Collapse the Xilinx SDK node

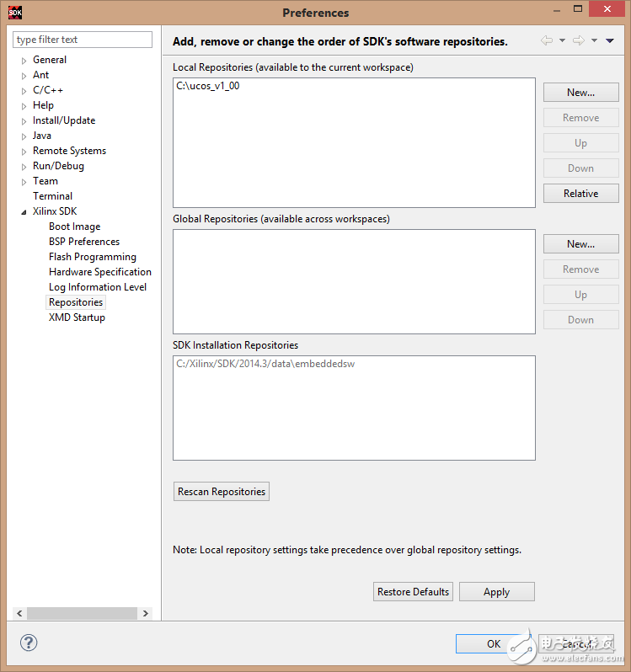(x=24, y=212)
